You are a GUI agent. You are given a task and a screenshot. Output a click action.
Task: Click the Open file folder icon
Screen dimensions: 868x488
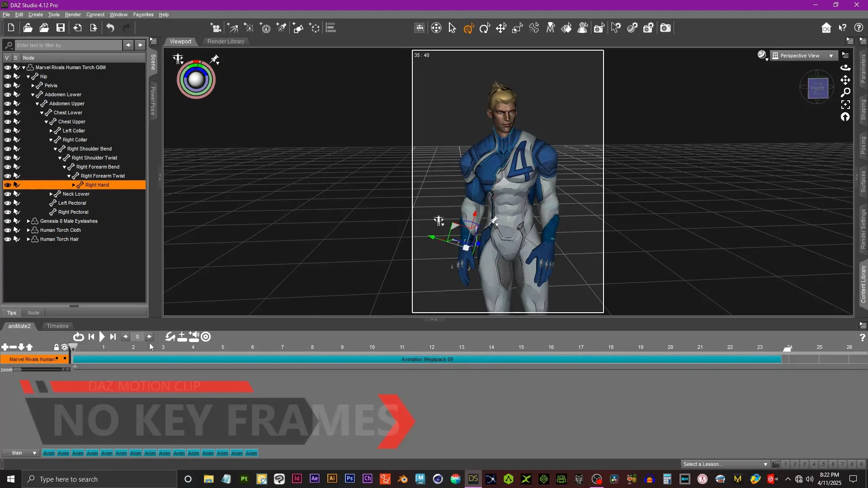28,28
